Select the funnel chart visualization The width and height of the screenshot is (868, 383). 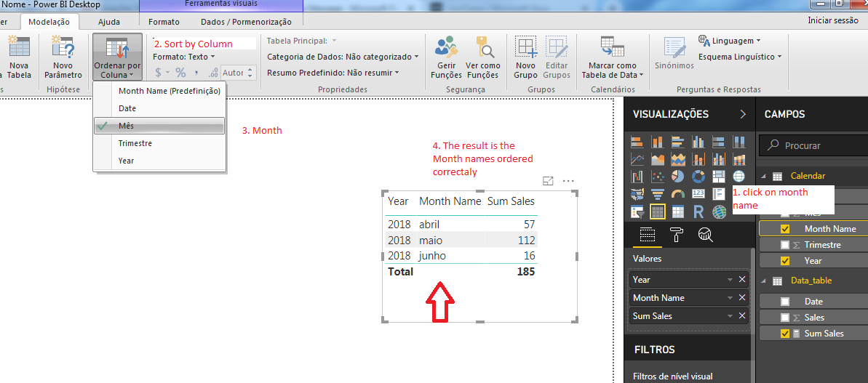[x=658, y=194]
